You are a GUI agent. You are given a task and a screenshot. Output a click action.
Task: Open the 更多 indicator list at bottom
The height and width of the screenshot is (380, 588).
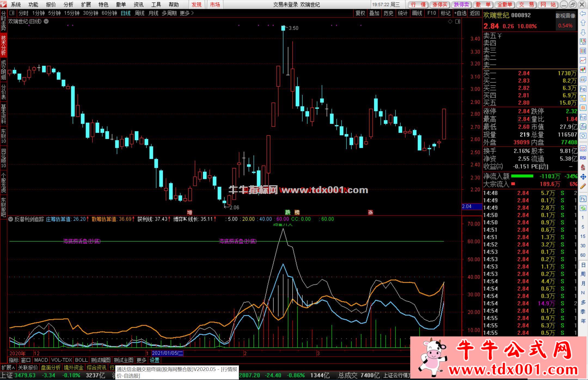(x=141, y=360)
